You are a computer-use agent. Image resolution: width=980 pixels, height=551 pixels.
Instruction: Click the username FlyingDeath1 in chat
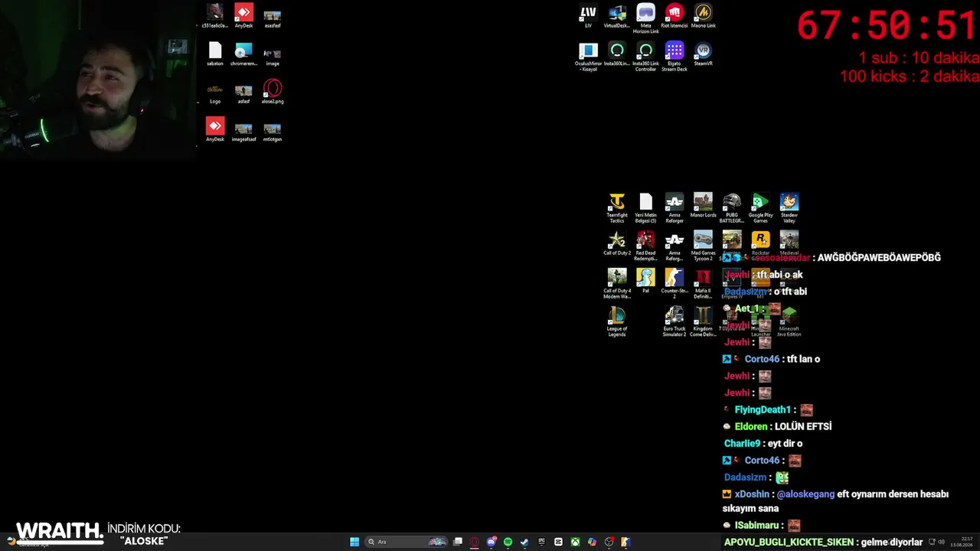point(763,410)
